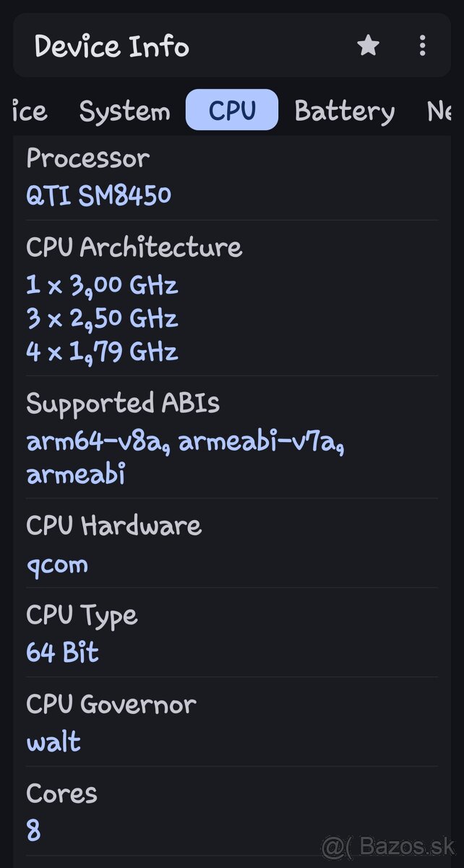Image resolution: width=464 pixels, height=868 pixels.
Task: Tap the star favorite icon
Action: 368,46
